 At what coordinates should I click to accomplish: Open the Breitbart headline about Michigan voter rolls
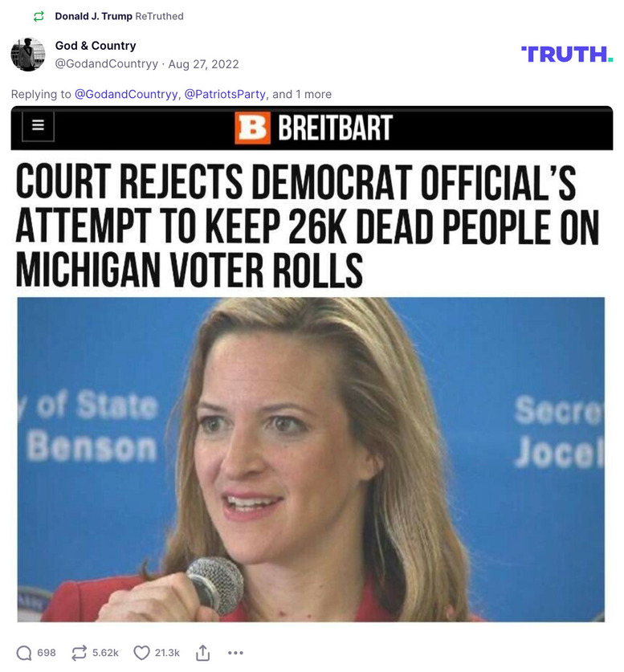point(307,225)
